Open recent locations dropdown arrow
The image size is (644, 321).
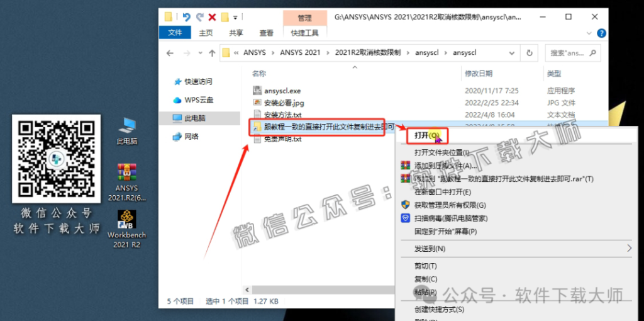tap(200, 53)
